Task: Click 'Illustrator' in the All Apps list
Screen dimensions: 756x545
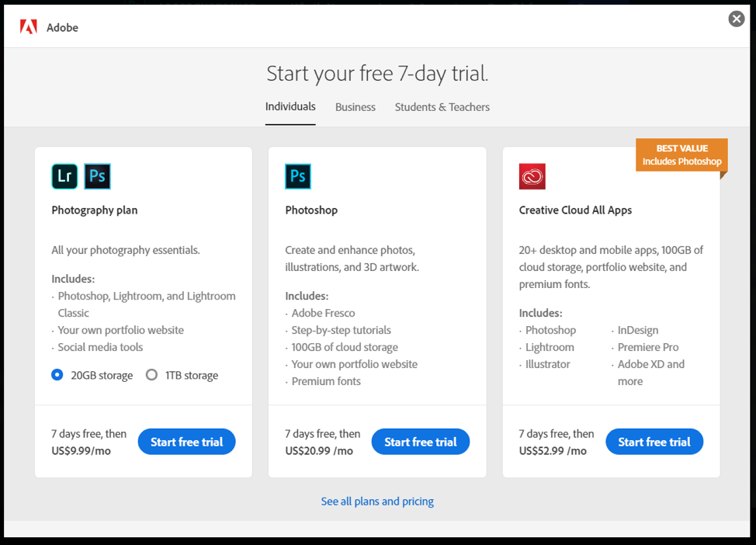Action: coord(548,364)
